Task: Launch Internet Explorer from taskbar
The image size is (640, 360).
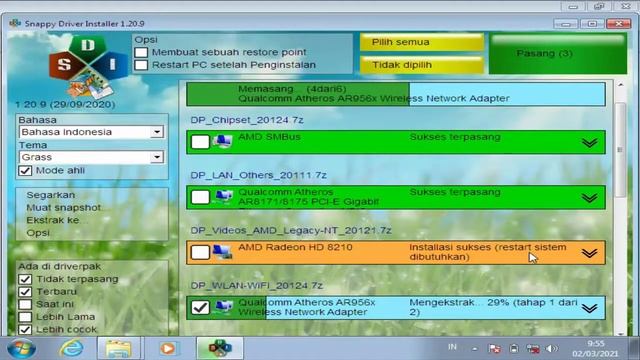Action: [71, 348]
